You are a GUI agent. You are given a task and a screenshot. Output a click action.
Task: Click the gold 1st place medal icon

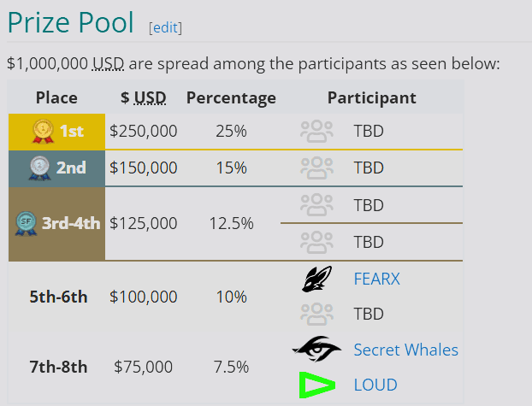tap(43, 132)
